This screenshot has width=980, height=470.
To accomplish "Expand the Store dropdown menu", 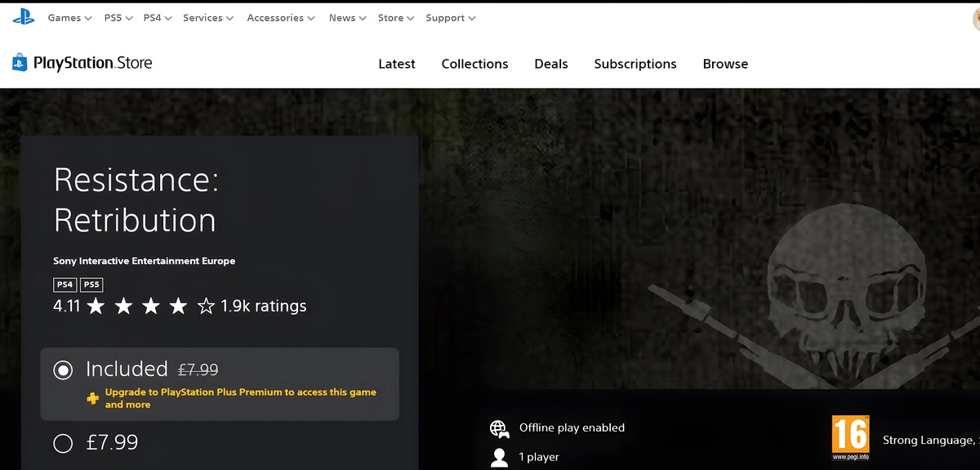I will [x=396, y=18].
